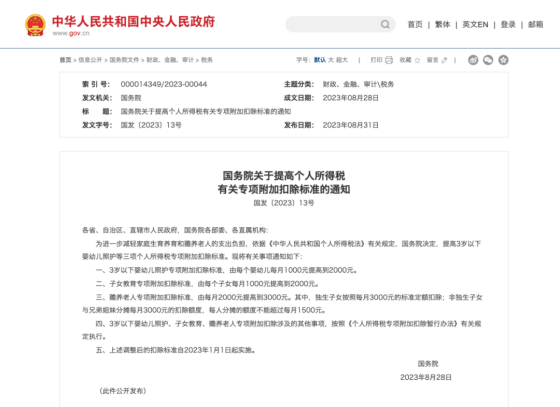Share to WeChat via circular icon

click(488, 60)
